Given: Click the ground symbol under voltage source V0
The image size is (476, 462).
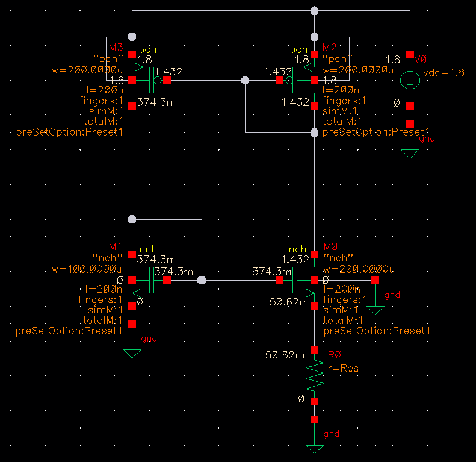Looking at the screenshot, I should pyautogui.click(x=410, y=153).
